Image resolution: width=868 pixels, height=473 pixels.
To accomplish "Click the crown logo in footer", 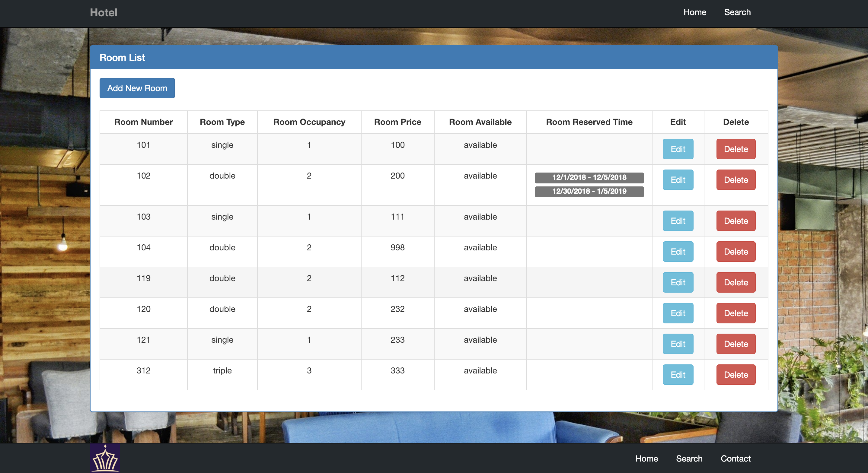I will coord(105,458).
